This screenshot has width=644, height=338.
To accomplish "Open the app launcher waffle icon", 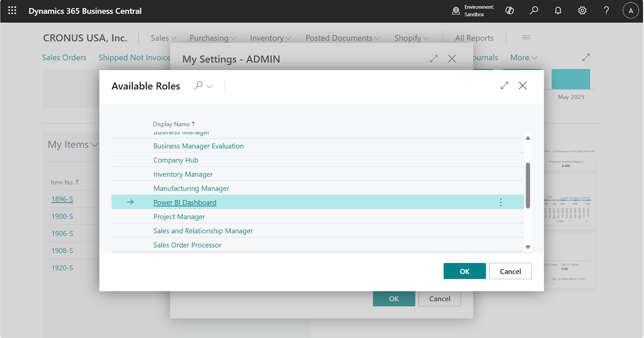I will pyautogui.click(x=12, y=10).
